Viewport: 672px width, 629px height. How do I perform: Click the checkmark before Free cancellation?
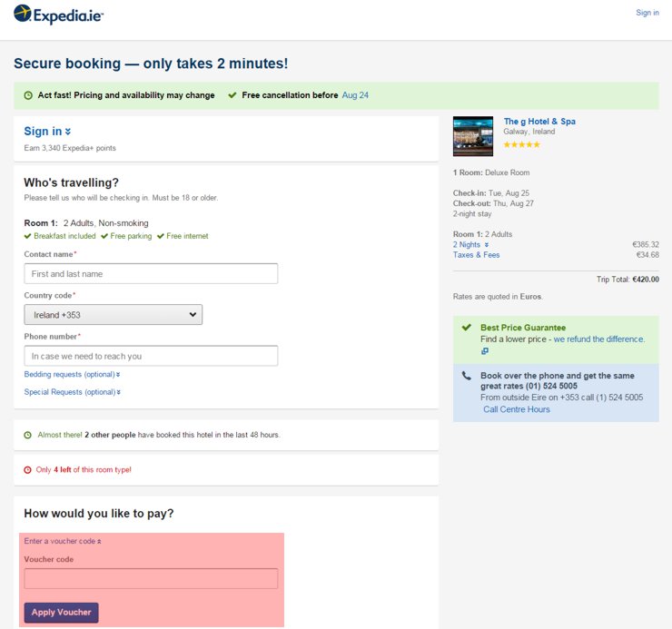tap(232, 95)
